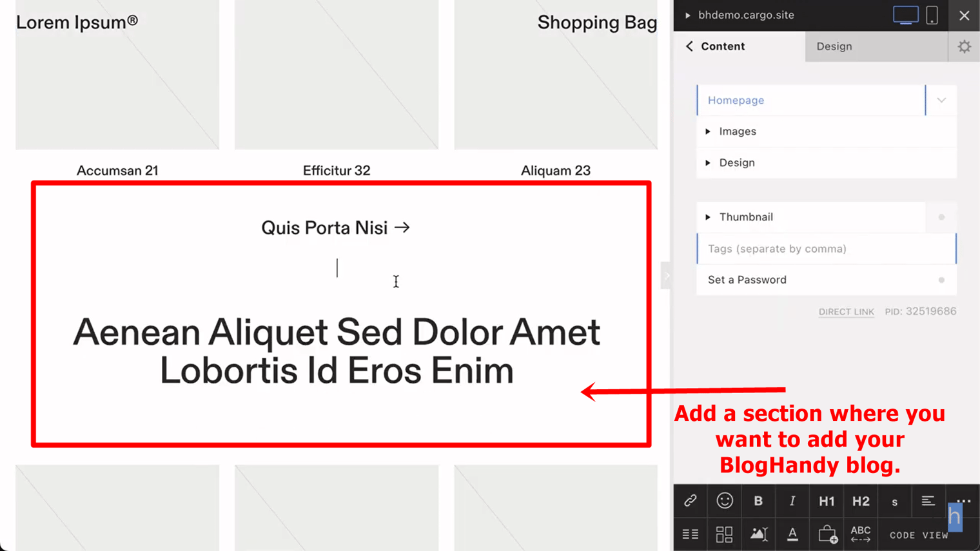
Task: Insert an image gallery grid
Action: click(724, 534)
